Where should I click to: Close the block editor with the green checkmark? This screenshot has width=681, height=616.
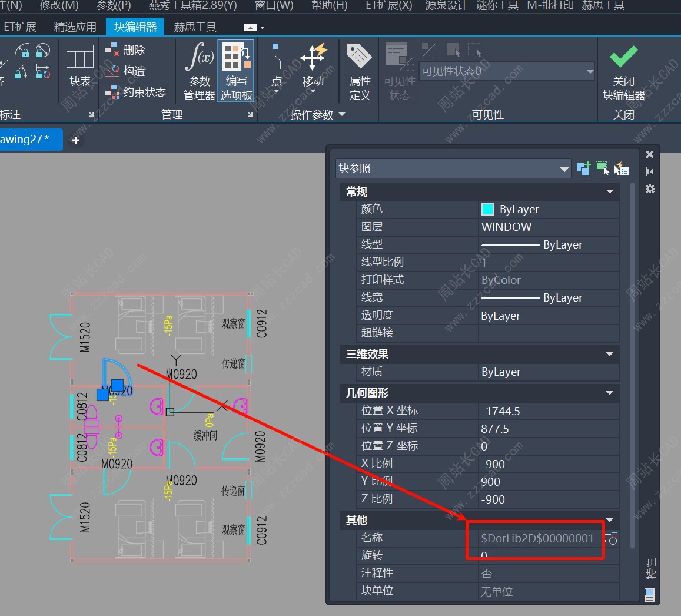pos(623,69)
